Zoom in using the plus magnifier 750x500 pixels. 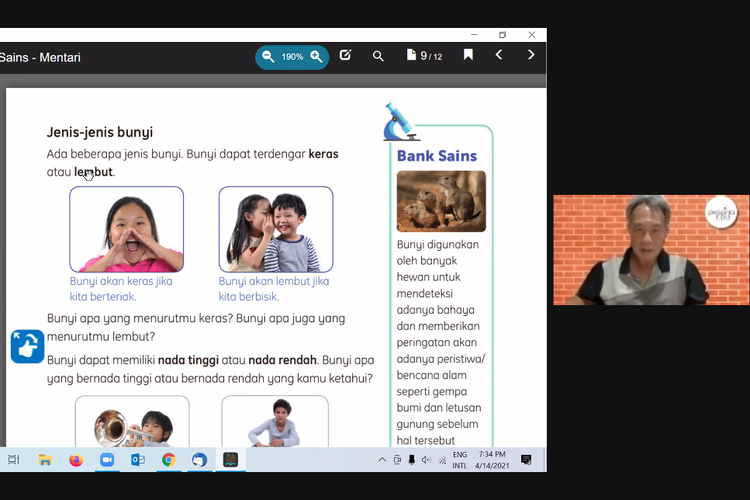click(x=316, y=57)
